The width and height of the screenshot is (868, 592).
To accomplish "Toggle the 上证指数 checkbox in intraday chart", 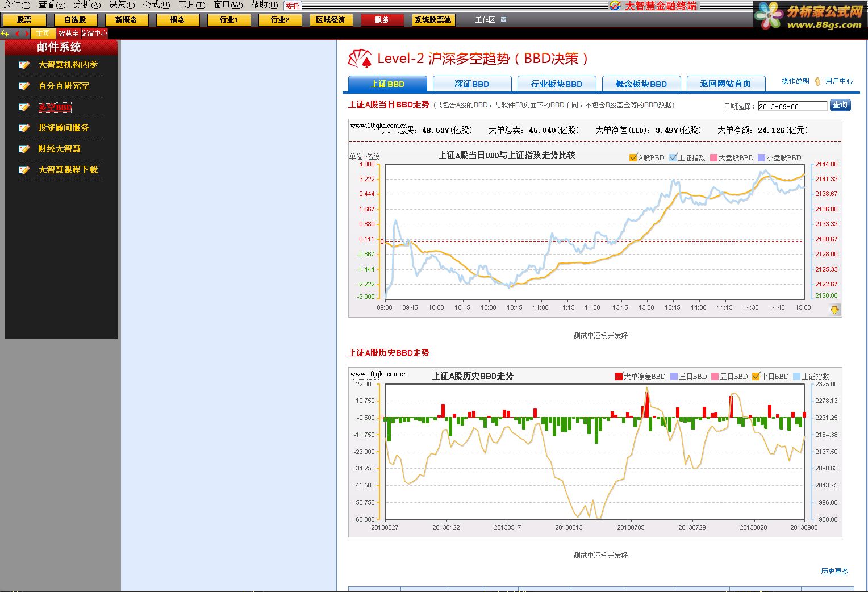I will [673, 157].
